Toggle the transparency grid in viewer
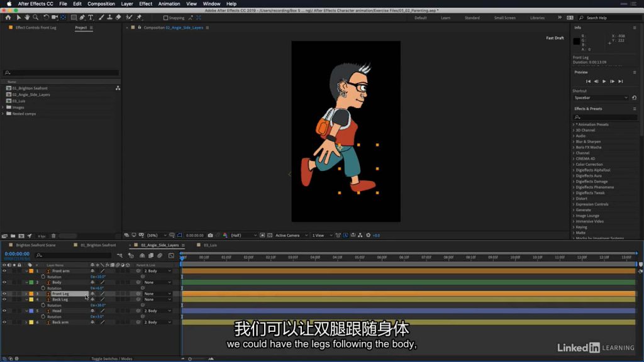This screenshot has height=362, width=644. click(270, 236)
